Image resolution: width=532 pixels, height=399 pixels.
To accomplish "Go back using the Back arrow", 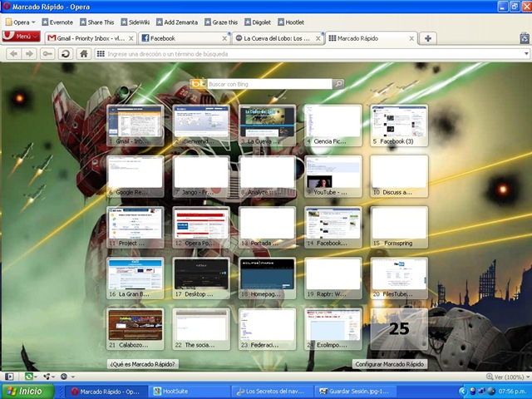I will [14, 53].
